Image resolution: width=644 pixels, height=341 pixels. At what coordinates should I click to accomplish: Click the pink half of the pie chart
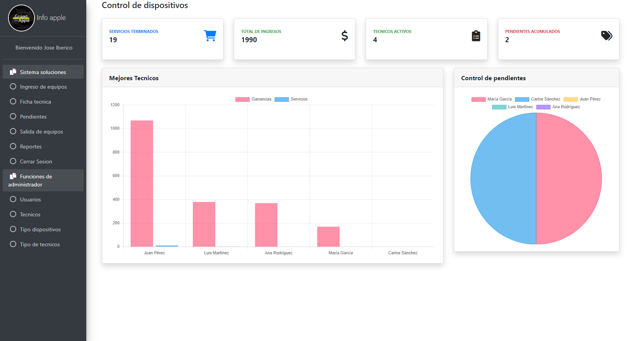pos(569,178)
